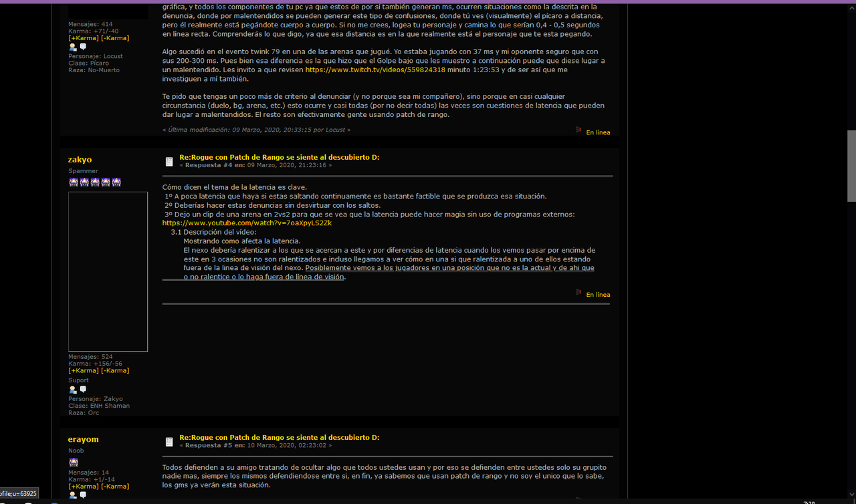Screen dimensions: 856x504
Task: Open erayom's username link
Action: pyautogui.click(x=83, y=439)
